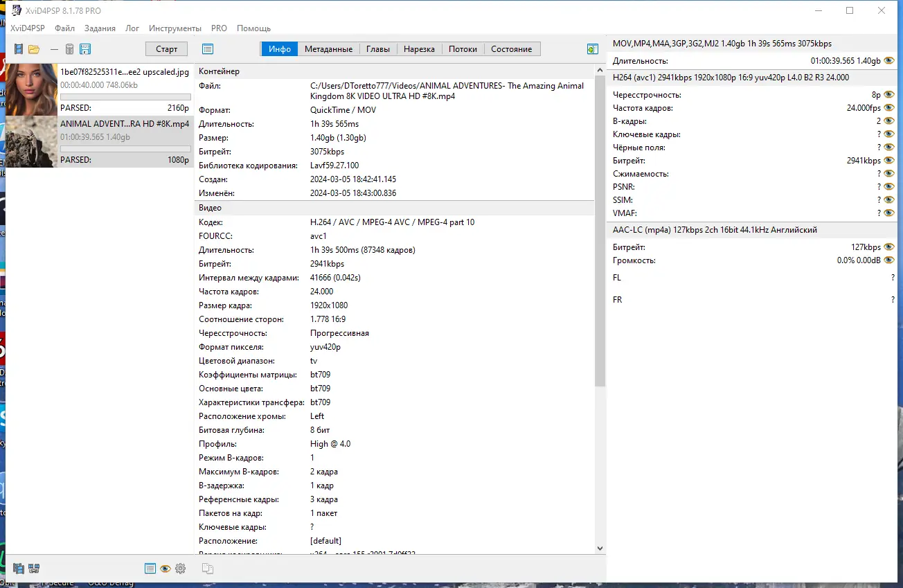Click the Lavf59.27.100 encoding library value
903x588 pixels.
334,166
